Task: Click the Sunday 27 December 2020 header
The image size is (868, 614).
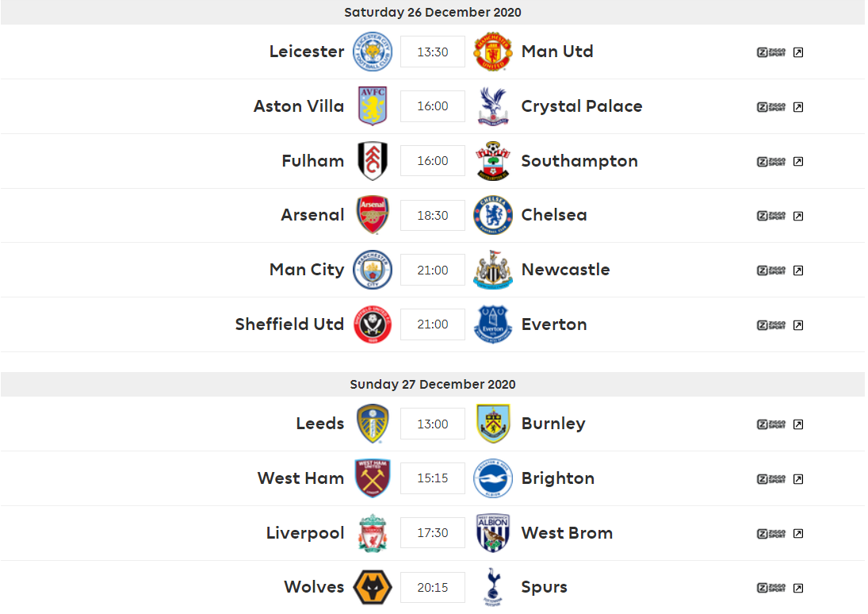Action: click(x=433, y=384)
